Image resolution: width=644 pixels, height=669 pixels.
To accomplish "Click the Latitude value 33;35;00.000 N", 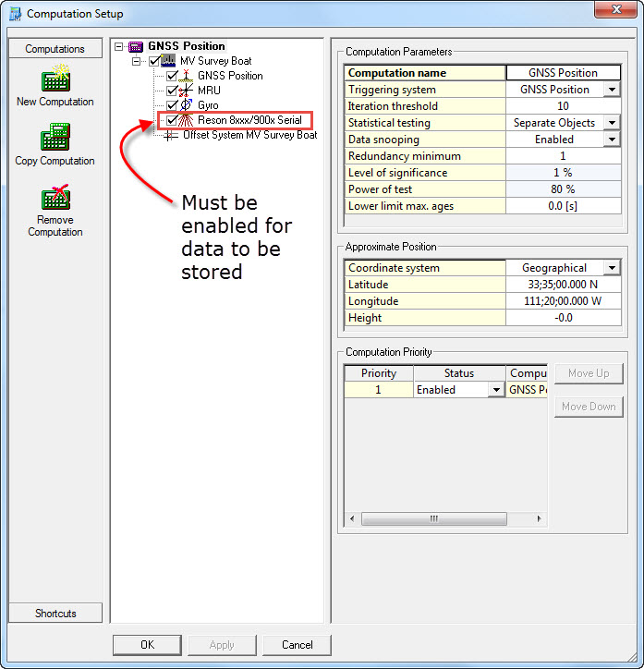I will coord(563,285).
